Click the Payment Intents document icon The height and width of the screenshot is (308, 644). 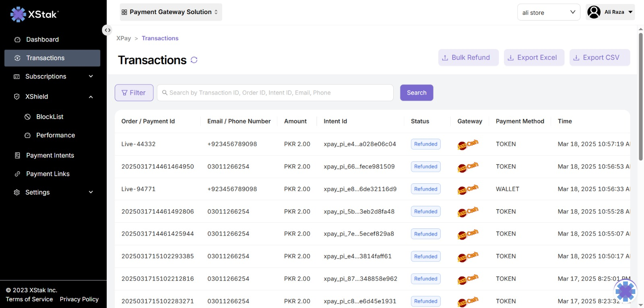[x=17, y=155]
